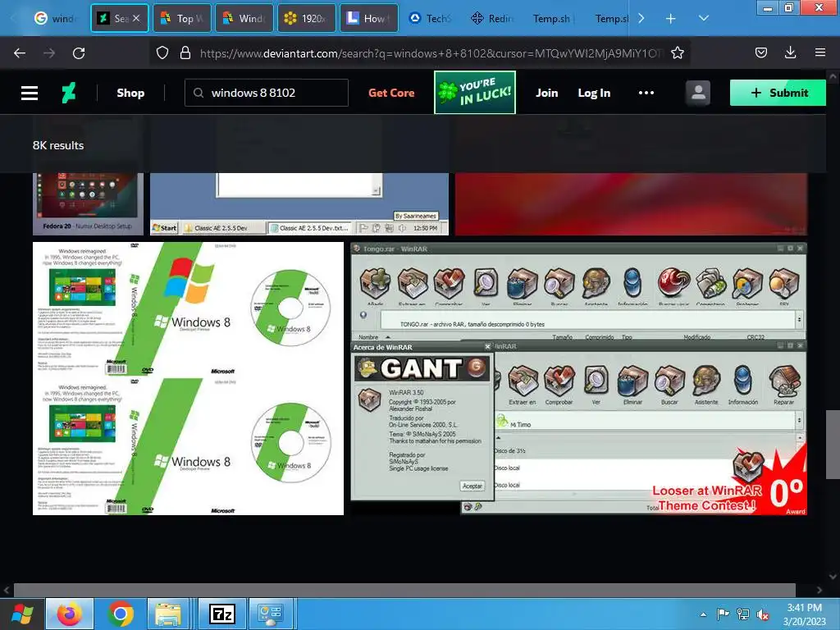Open the DeviantArt hamburger menu
This screenshot has height=630, width=840.
[30, 93]
